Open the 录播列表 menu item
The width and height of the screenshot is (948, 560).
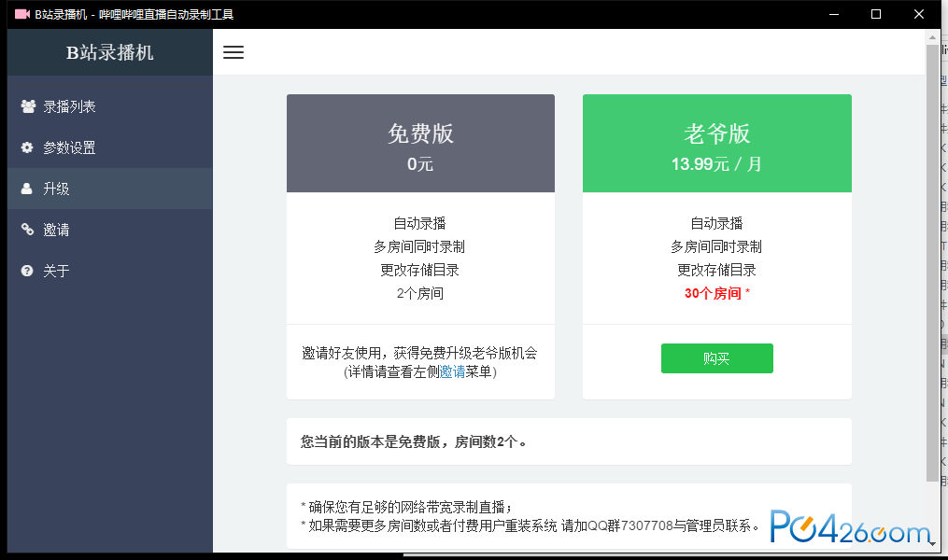click(110, 107)
